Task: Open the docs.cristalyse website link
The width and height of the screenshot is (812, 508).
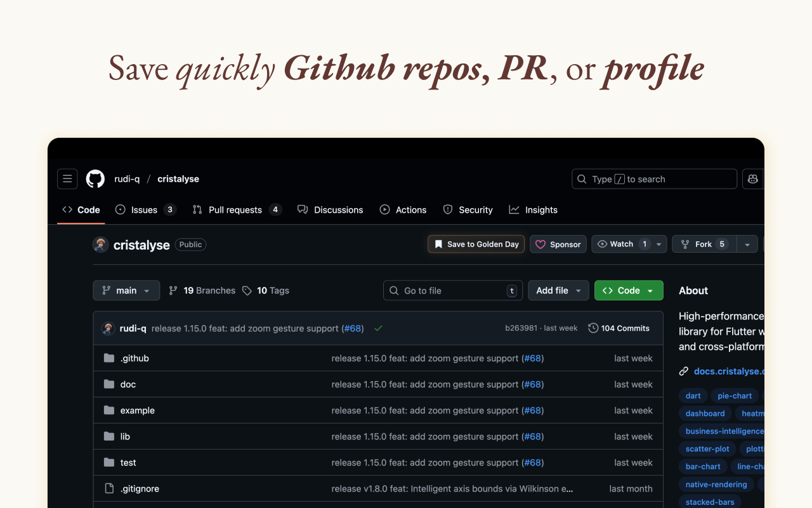Action: click(729, 371)
